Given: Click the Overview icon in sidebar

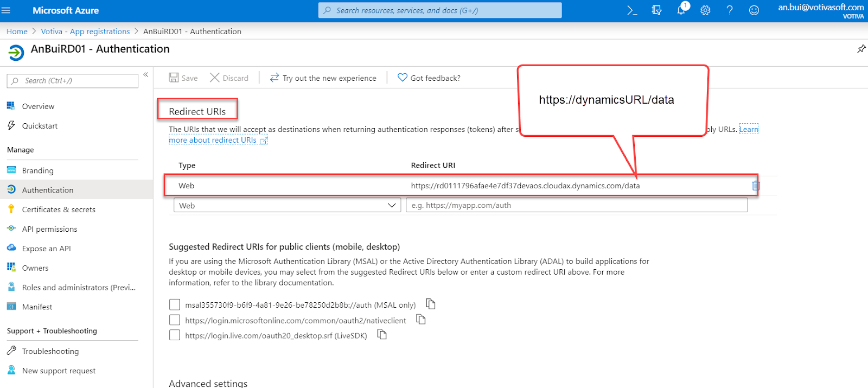Looking at the screenshot, I should point(11,106).
